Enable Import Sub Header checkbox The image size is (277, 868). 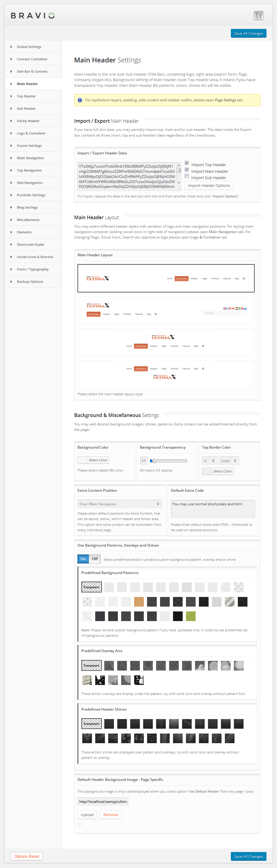[187, 176]
